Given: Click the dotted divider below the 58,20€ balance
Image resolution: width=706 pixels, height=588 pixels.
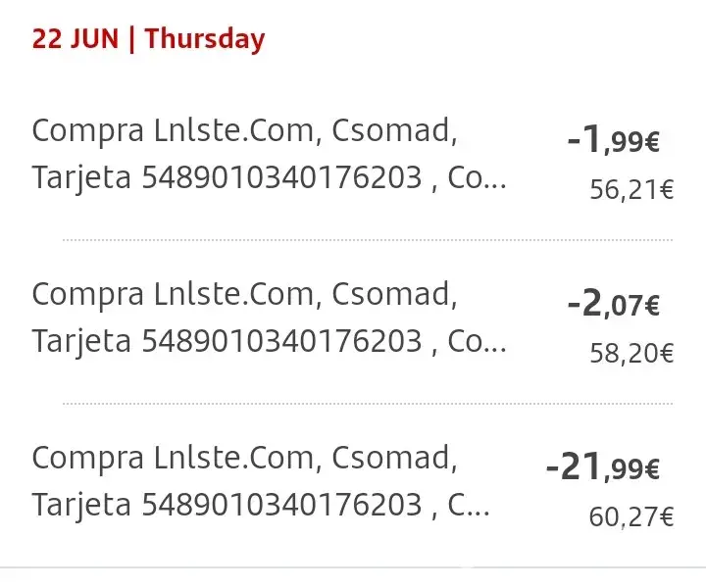Looking at the screenshot, I should 367,403.
